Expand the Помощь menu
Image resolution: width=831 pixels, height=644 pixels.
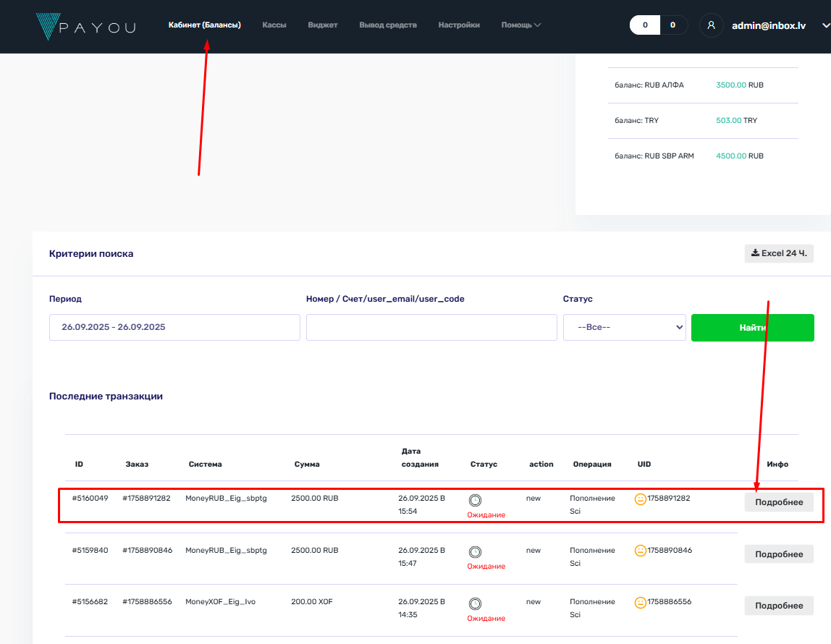click(x=520, y=25)
